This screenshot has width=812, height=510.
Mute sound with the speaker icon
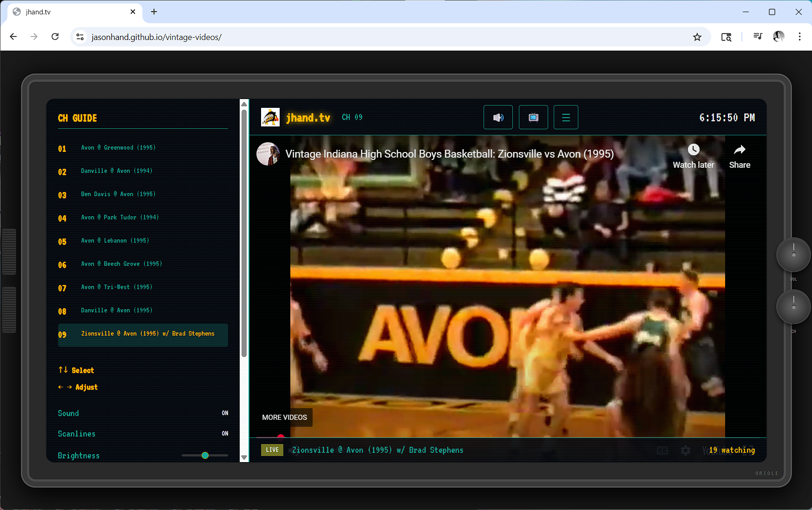pos(498,118)
